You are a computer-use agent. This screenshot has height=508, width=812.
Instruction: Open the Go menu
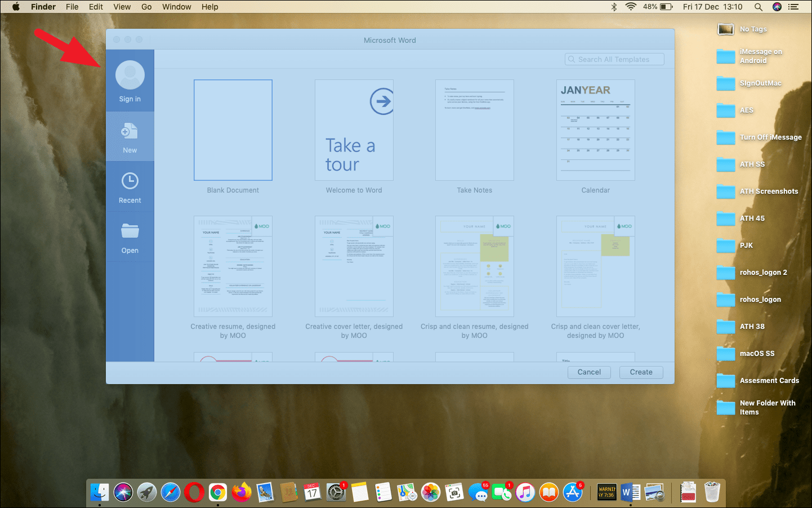(146, 7)
